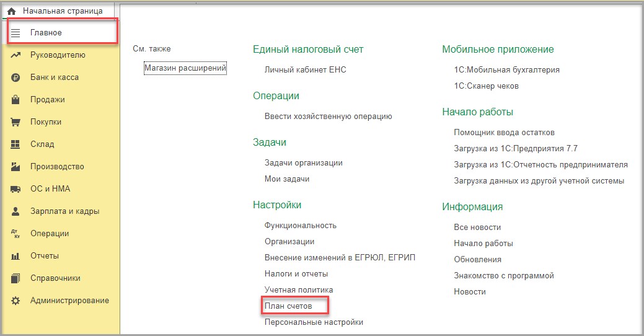Screen dimensions: 644x336
Task: Open the Новости link
Action: point(470,291)
